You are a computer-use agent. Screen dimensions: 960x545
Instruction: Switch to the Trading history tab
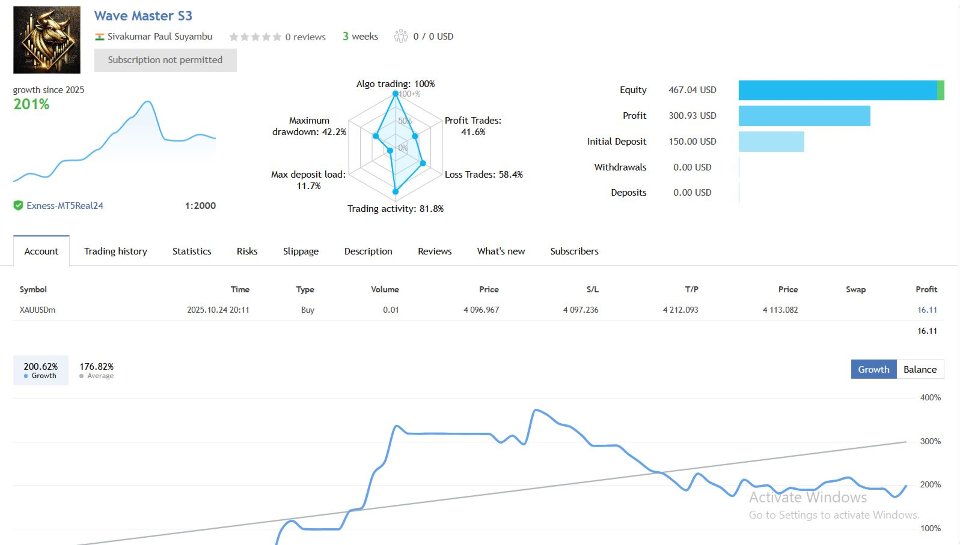[115, 251]
